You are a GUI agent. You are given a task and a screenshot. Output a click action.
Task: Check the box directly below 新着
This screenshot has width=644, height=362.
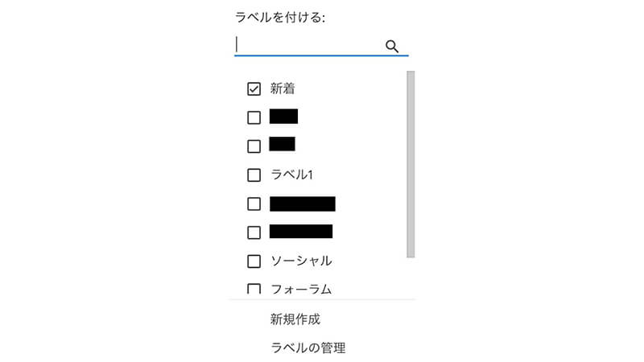coord(254,117)
